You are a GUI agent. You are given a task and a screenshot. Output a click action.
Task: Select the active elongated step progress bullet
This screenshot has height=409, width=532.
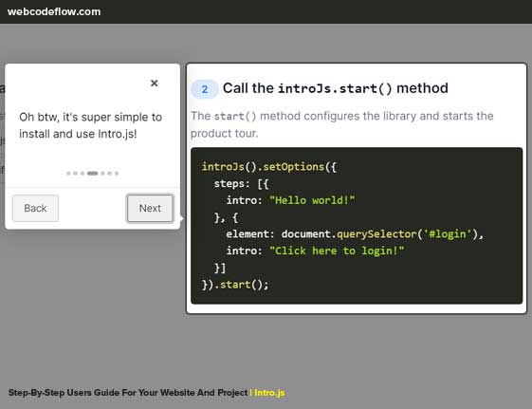92,173
